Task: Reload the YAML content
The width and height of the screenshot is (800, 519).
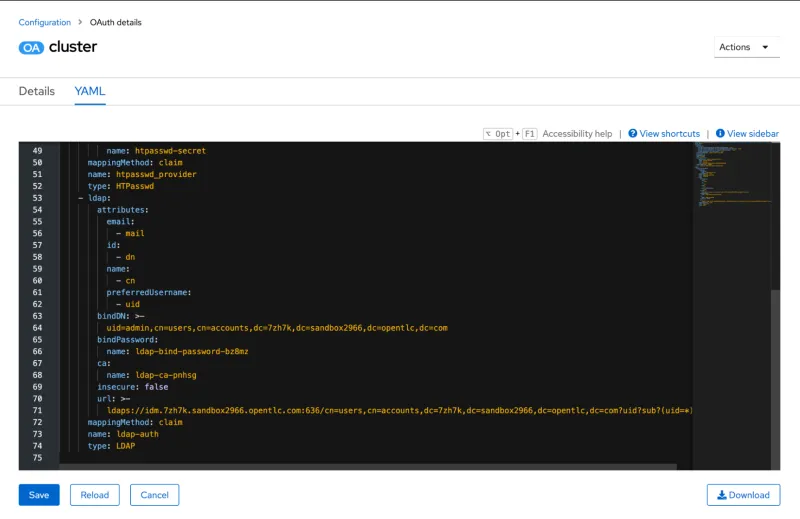Action: point(95,495)
